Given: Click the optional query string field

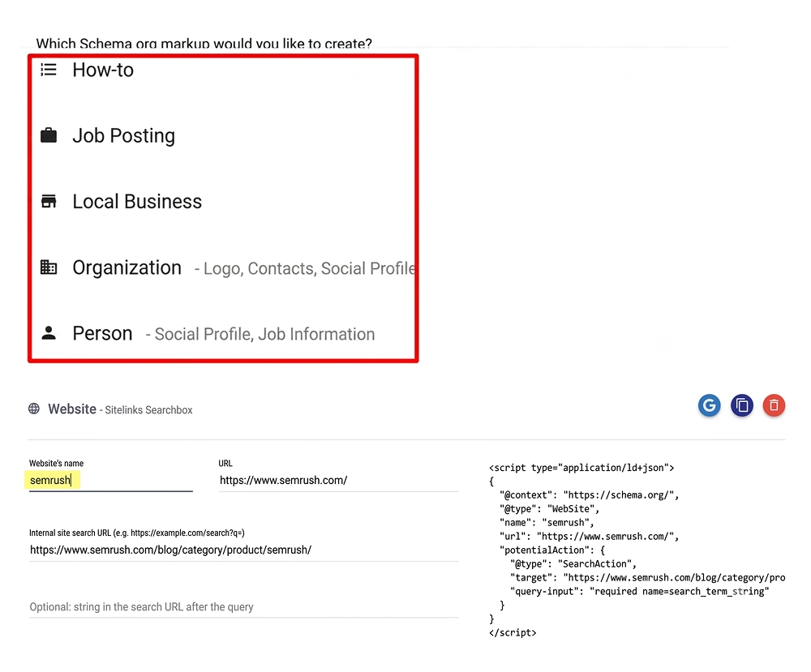Looking at the screenshot, I should [243, 607].
